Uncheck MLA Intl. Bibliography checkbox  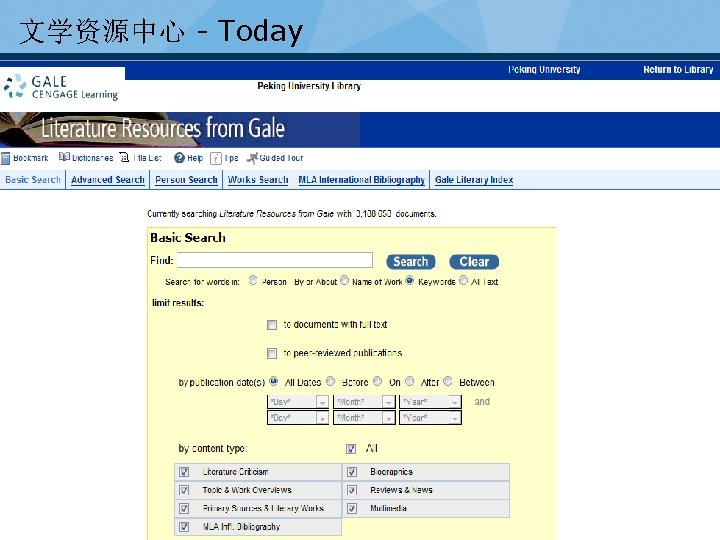184,527
